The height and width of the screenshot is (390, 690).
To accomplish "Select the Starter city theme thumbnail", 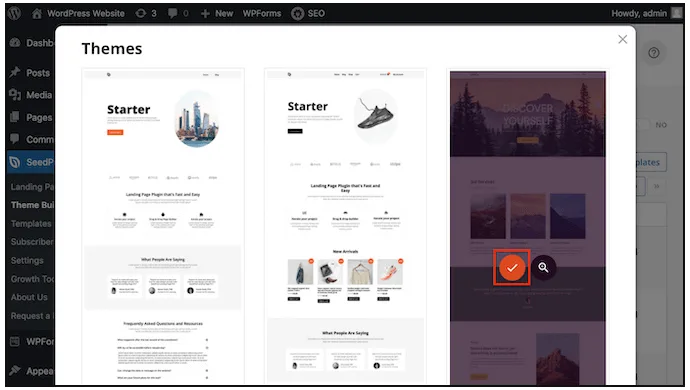I will tap(163, 227).
